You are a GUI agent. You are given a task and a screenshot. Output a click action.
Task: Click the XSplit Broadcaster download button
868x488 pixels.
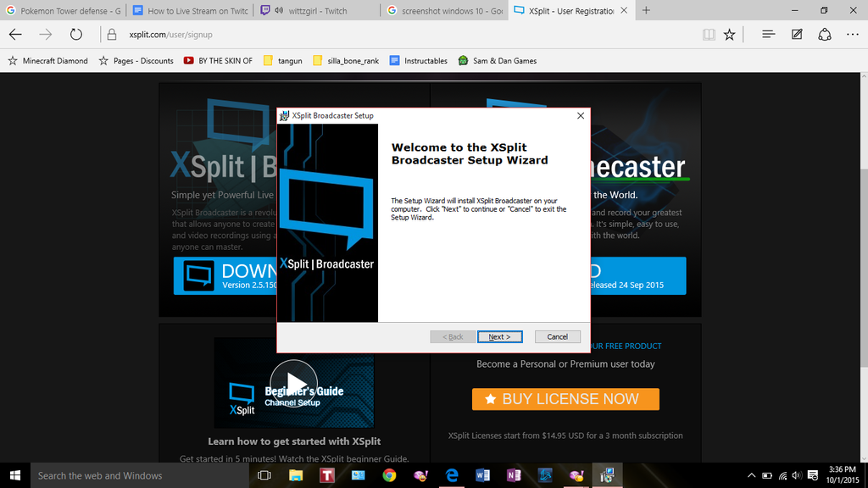(x=225, y=275)
